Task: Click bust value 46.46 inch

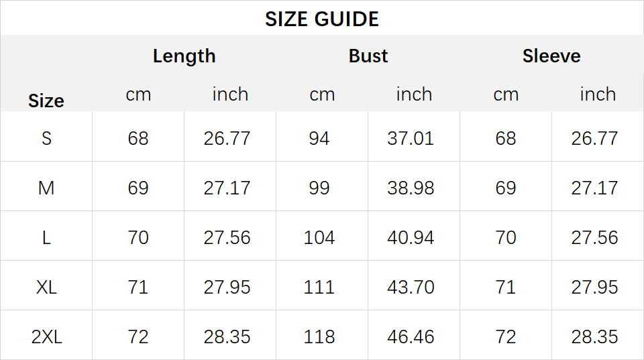Action: (x=411, y=337)
